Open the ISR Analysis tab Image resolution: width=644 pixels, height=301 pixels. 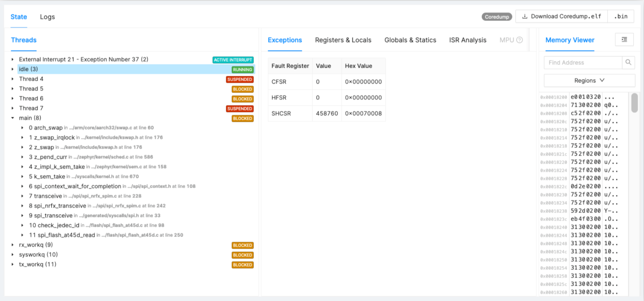point(467,40)
